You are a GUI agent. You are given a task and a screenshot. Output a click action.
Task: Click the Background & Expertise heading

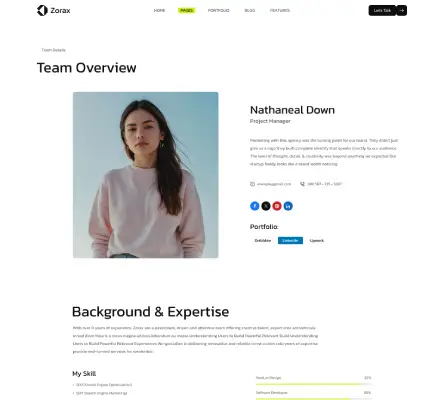point(150,312)
